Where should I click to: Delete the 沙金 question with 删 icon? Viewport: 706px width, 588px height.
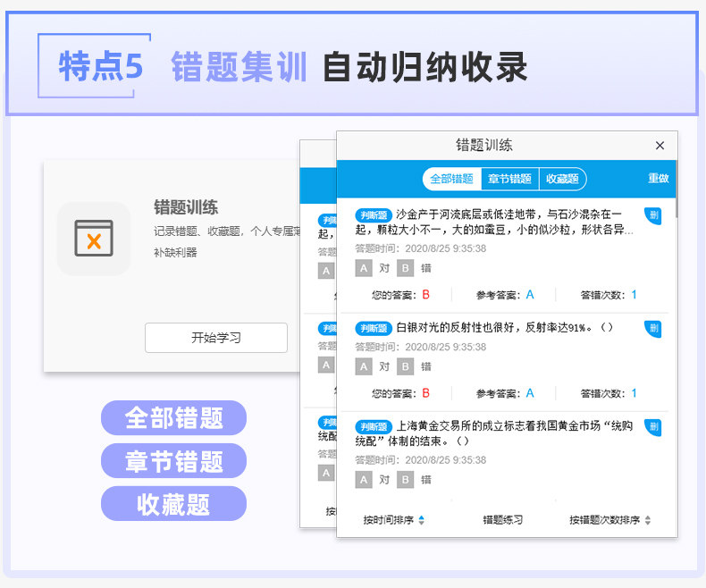point(653,215)
